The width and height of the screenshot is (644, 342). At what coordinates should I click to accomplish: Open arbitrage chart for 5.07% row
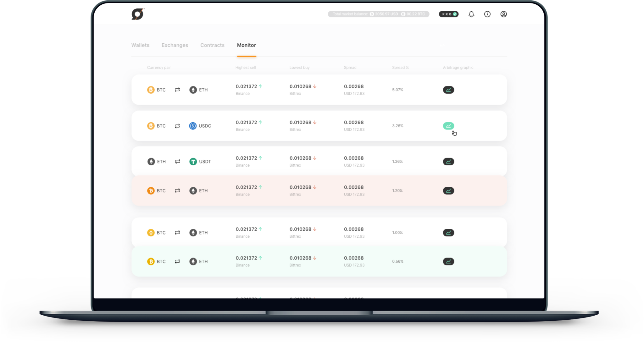point(448,90)
